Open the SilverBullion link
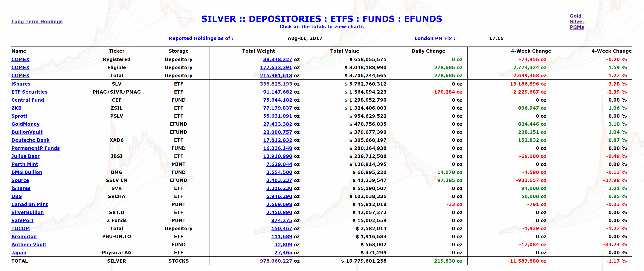Screen dimensions: 644x271 [x=28, y=212]
